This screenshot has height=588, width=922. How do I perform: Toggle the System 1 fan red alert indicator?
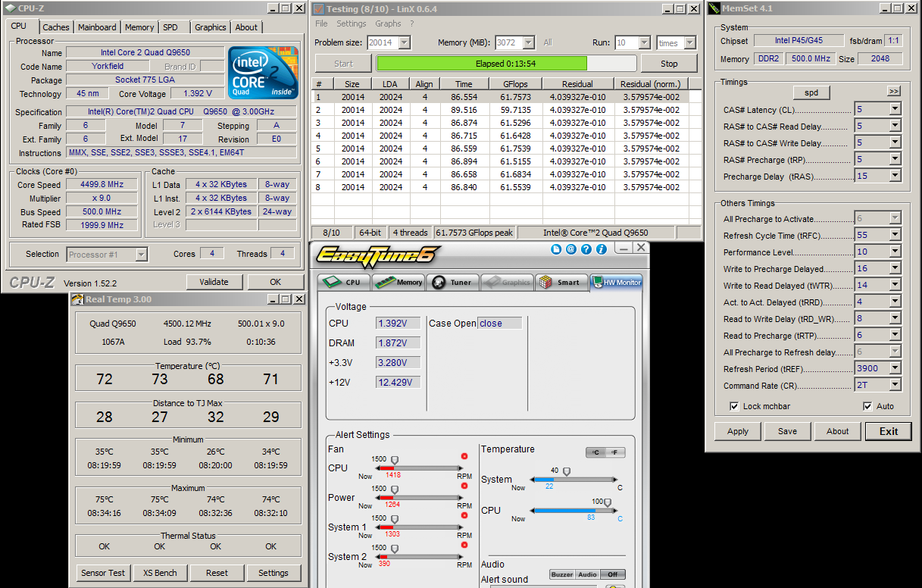464,515
